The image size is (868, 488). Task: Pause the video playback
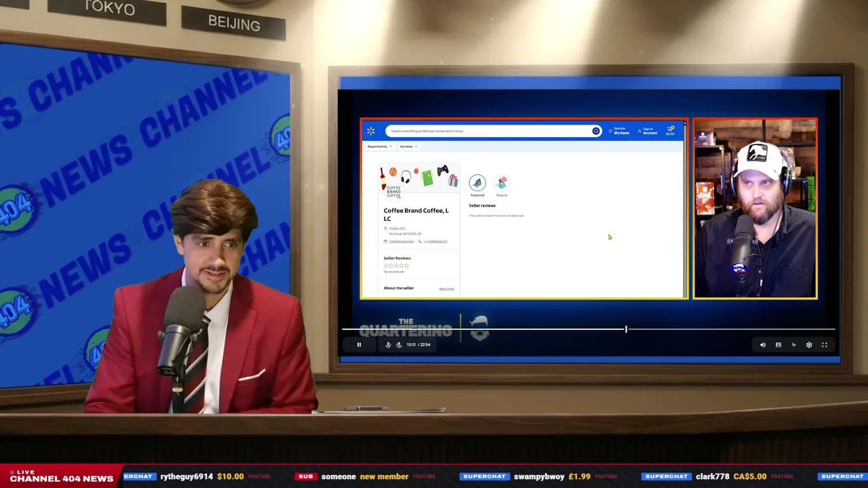click(359, 345)
